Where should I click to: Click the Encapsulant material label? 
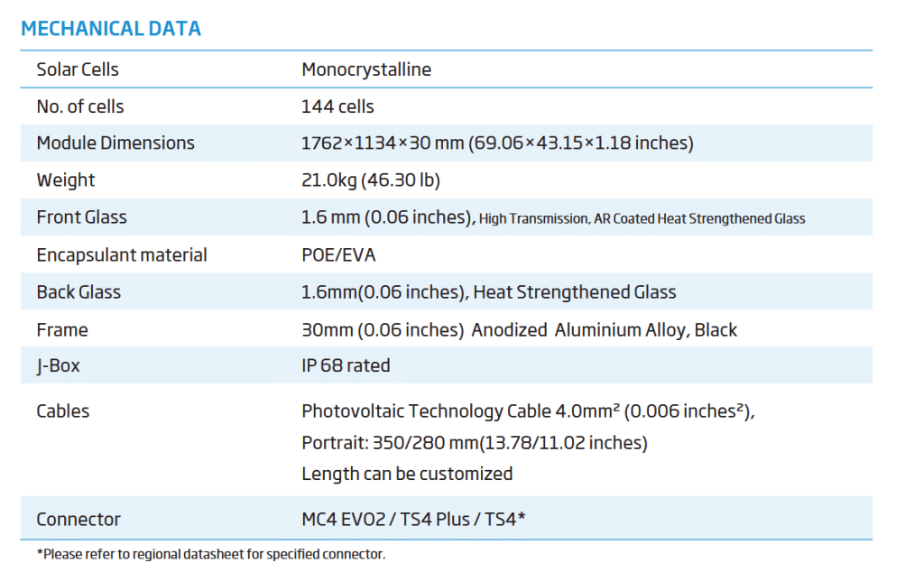click(x=122, y=255)
